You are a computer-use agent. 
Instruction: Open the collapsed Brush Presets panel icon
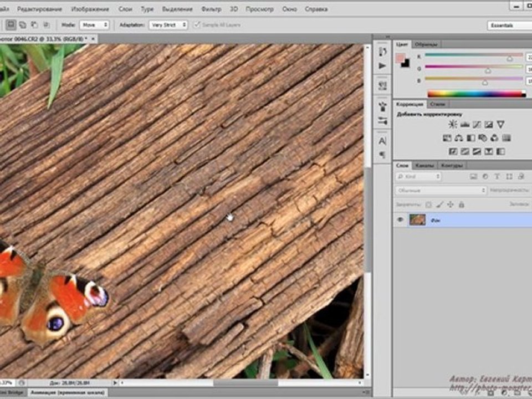[382, 120]
